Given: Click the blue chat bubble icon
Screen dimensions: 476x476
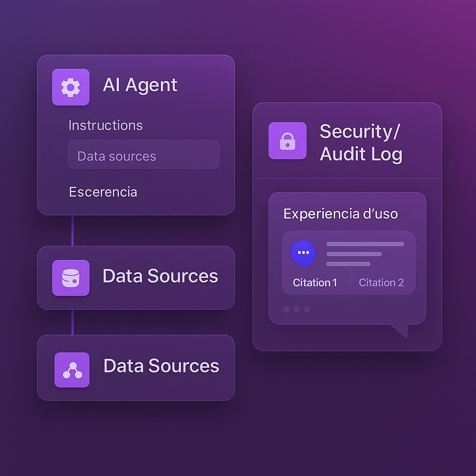Looking at the screenshot, I should [x=303, y=253].
